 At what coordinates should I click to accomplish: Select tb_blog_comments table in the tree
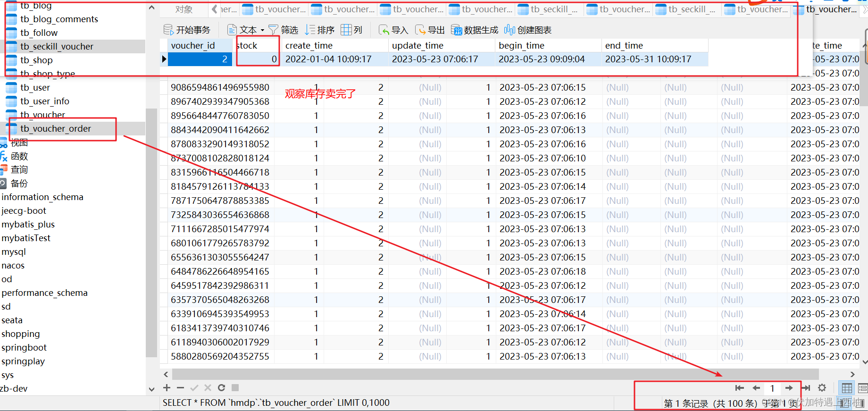click(59, 19)
